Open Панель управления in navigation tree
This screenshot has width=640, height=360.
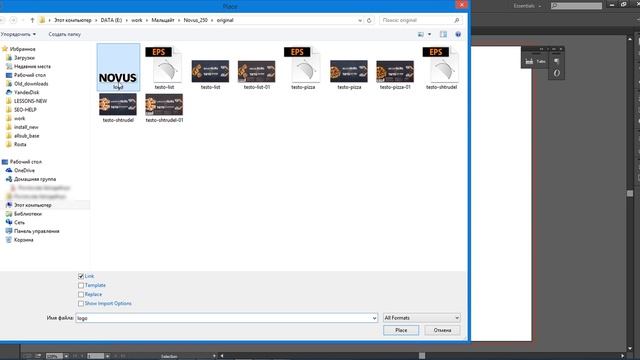tap(36, 231)
